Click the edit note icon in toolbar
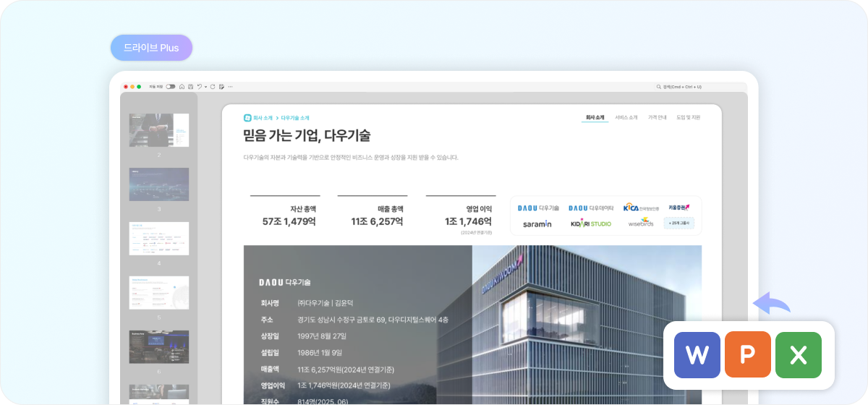Viewport: 868px width, 405px height. click(x=221, y=87)
